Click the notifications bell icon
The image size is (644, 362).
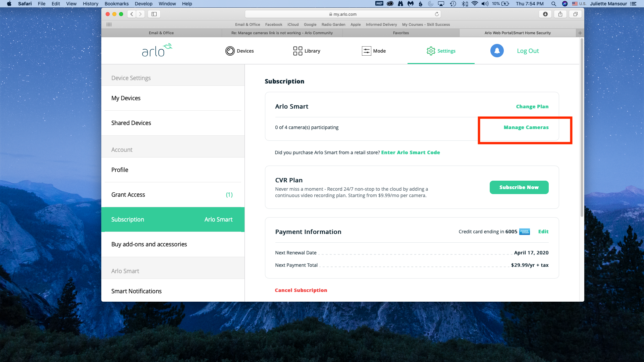pos(497,50)
